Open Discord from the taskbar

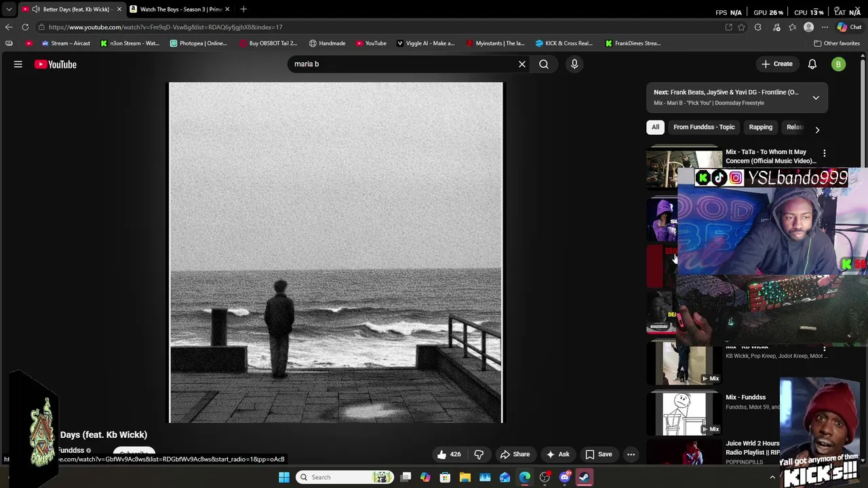coord(565,477)
